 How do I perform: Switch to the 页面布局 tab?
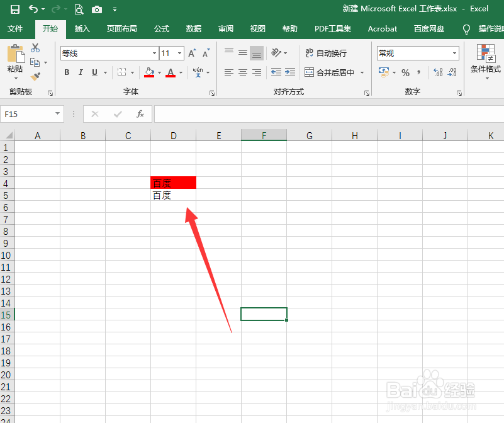(122, 29)
